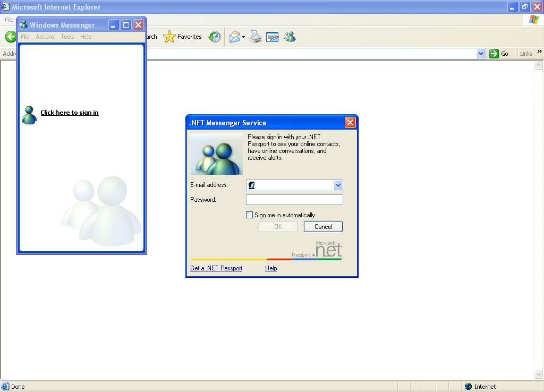Click the Edit page icon in toolbar
This screenshot has width=544, height=392.
pyautogui.click(x=273, y=37)
